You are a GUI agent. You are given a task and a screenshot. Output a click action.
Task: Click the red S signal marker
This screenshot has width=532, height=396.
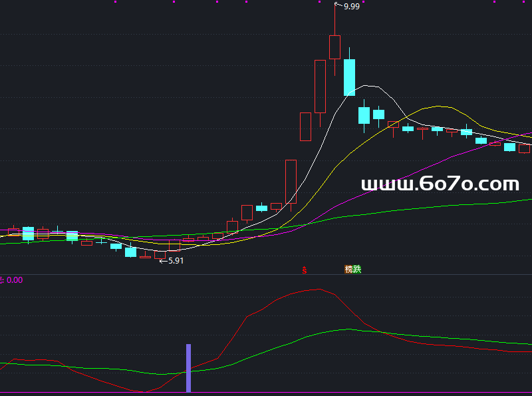(305, 270)
